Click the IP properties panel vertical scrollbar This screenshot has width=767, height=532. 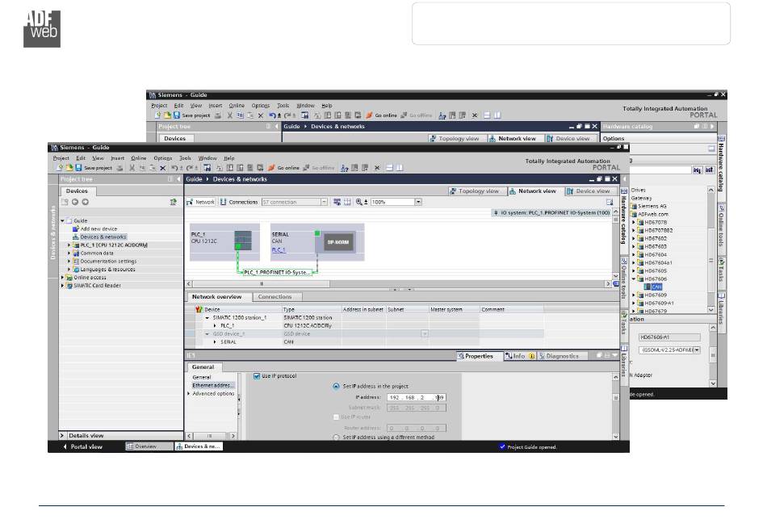(616, 407)
